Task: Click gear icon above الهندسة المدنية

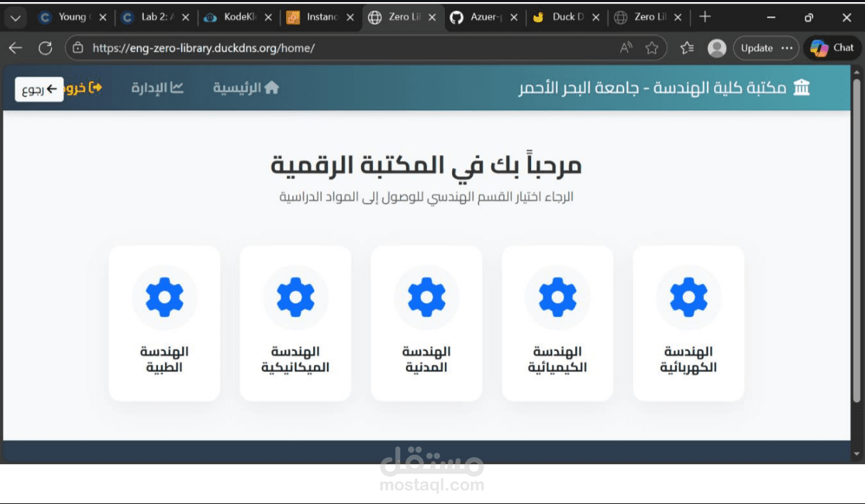Action: pos(426,298)
